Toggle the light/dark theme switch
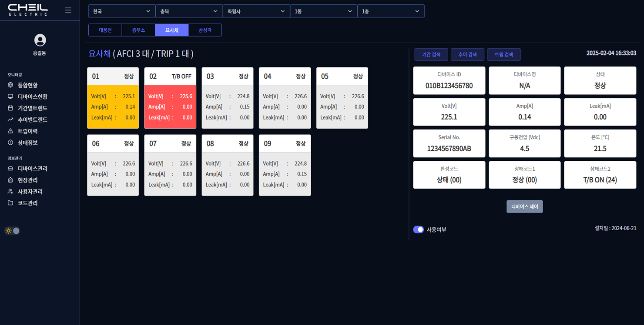This screenshot has height=325, width=644. [13, 231]
